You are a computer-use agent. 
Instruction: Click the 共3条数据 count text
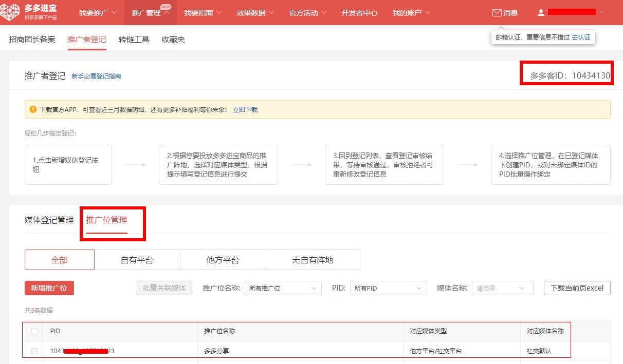click(x=39, y=311)
